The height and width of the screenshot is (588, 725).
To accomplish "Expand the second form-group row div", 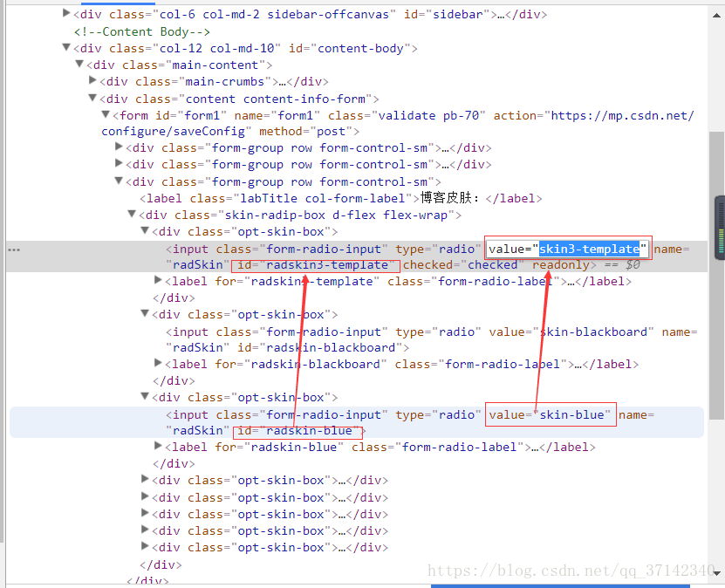I will [119, 164].
